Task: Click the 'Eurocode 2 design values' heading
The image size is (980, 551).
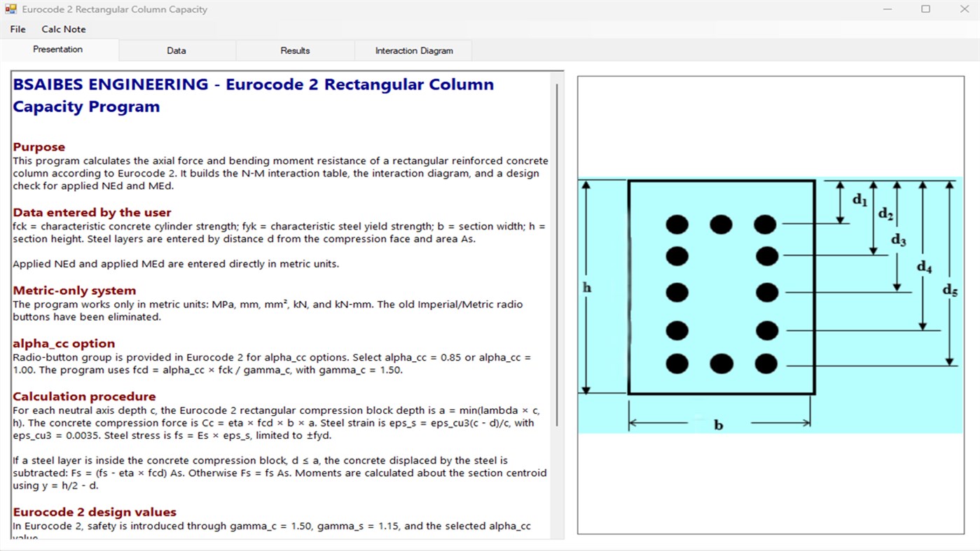Action: (x=95, y=512)
